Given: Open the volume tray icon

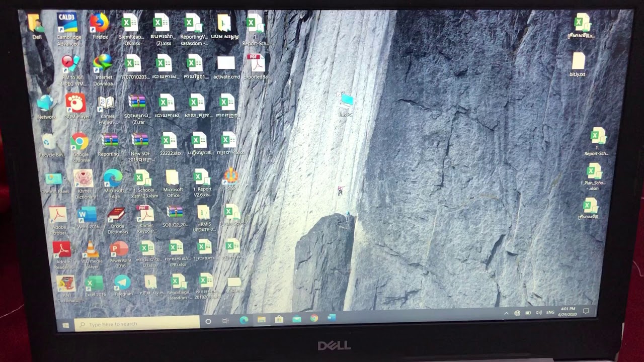Looking at the screenshot, I should (x=539, y=312).
